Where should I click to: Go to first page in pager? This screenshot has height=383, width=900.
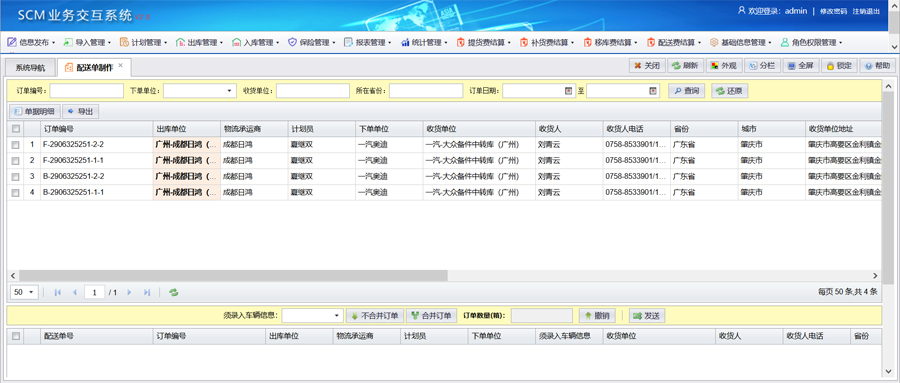pyautogui.click(x=57, y=292)
